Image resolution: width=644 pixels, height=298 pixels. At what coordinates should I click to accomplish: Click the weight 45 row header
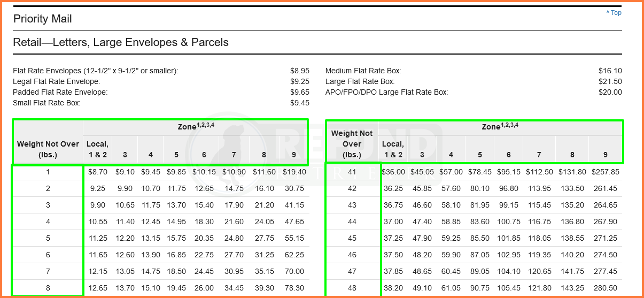352,238
